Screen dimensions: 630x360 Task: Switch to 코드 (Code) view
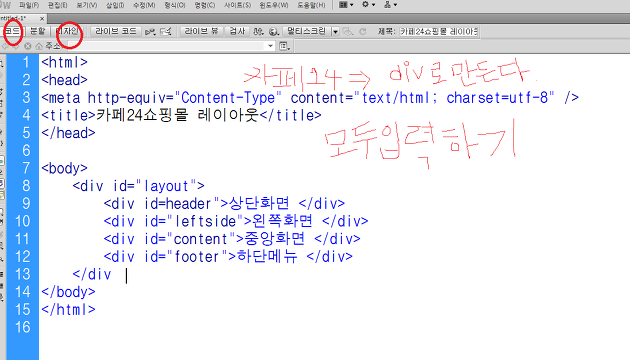point(13,31)
